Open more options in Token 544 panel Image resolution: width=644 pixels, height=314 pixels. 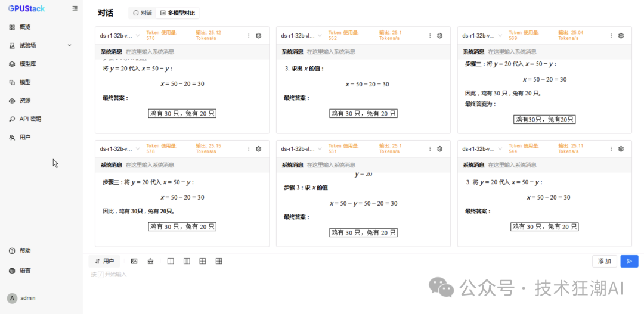pos(611,148)
